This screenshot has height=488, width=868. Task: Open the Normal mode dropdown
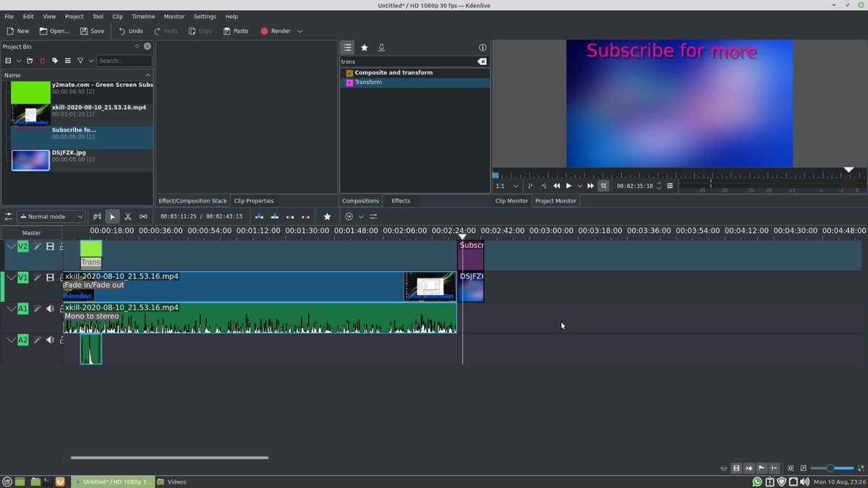pos(50,216)
